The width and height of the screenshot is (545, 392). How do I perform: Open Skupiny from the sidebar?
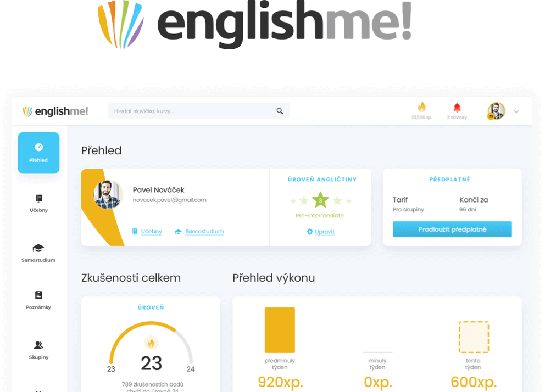(38, 348)
